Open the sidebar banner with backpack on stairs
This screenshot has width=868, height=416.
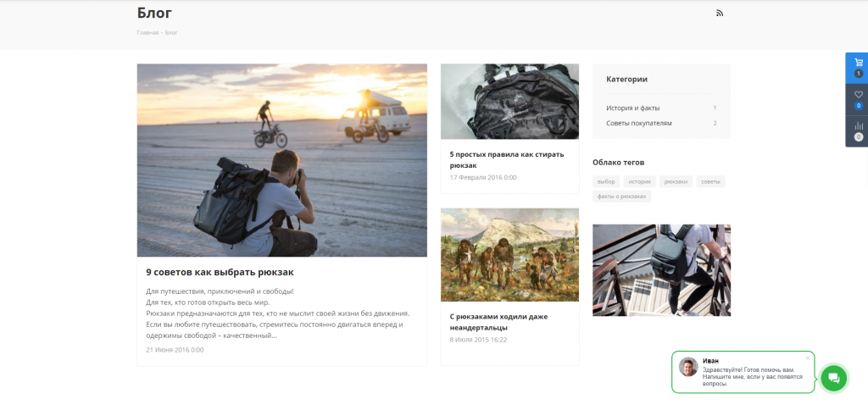(661, 269)
